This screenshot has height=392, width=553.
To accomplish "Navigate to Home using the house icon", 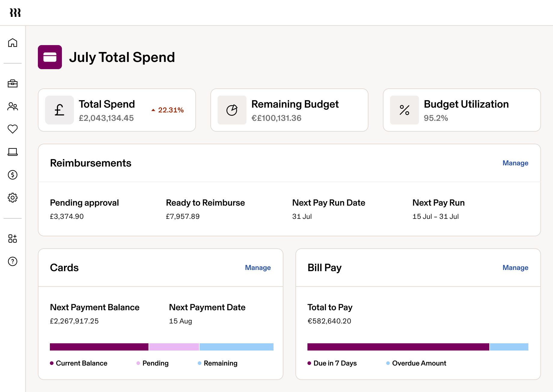I will [x=13, y=43].
